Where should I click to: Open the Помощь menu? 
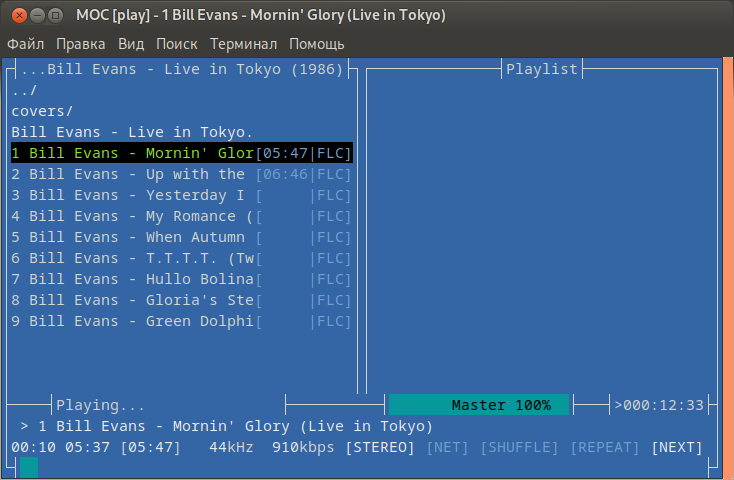click(316, 44)
